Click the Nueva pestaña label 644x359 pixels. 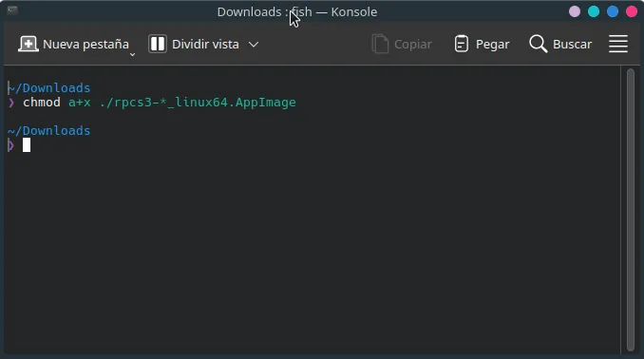click(x=85, y=45)
